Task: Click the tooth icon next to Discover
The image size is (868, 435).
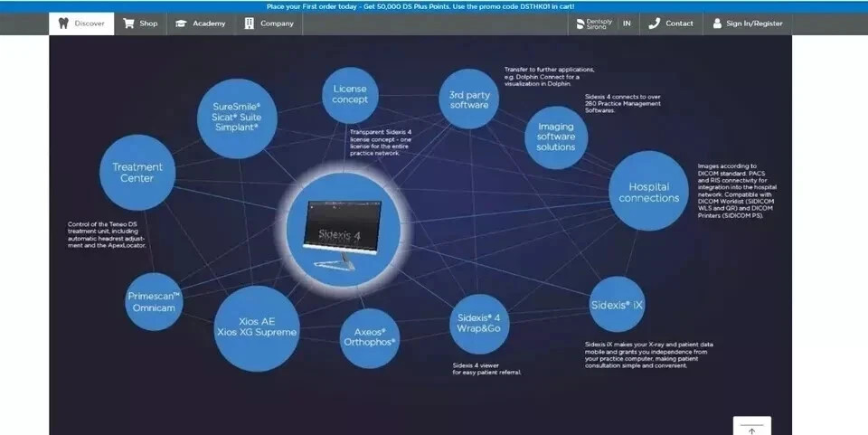Action: (63, 24)
